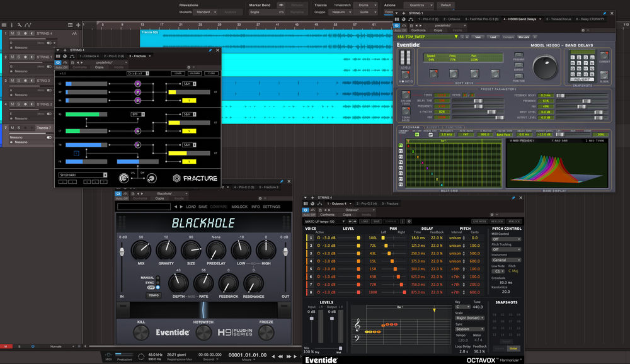The width and height of the screenshot is (630, 364).
Task: Toggle voice 1 active power icon in Octavox
Action: point(319,238)
